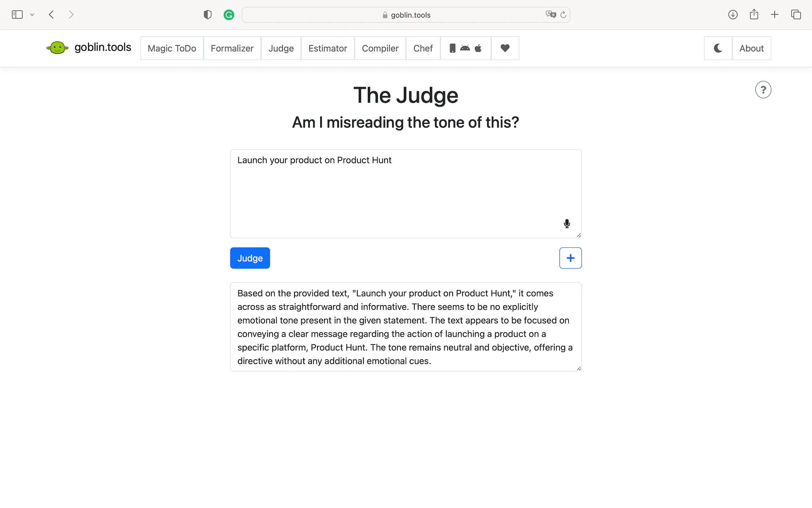Viewport: 812px width, 508px height.
Task: Open the heart support page icon
Action: [505, 48]
